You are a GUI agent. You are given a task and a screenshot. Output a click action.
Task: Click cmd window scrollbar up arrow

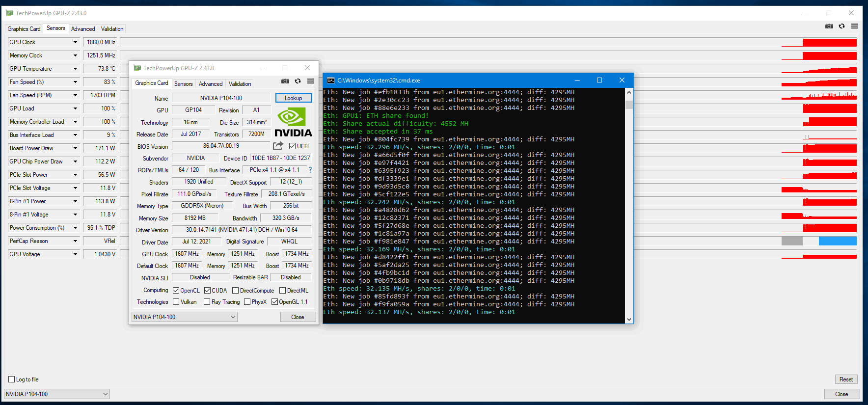pos(629,92)
